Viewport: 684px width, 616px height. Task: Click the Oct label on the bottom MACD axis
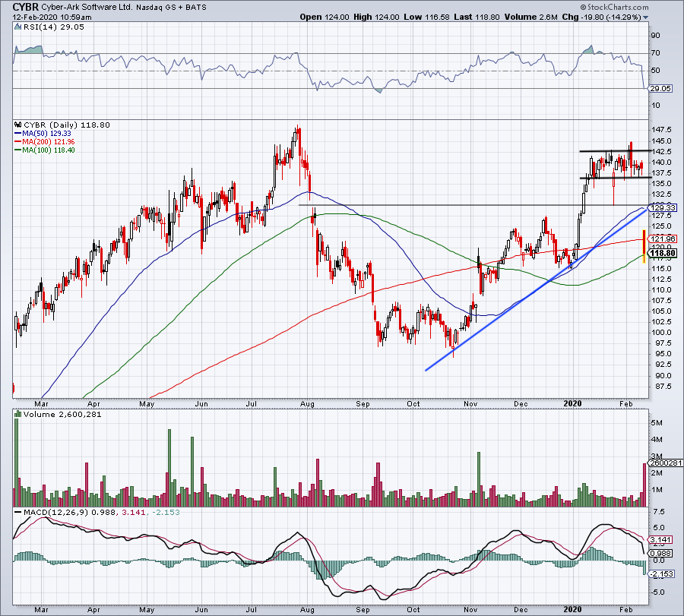point(413,609)
